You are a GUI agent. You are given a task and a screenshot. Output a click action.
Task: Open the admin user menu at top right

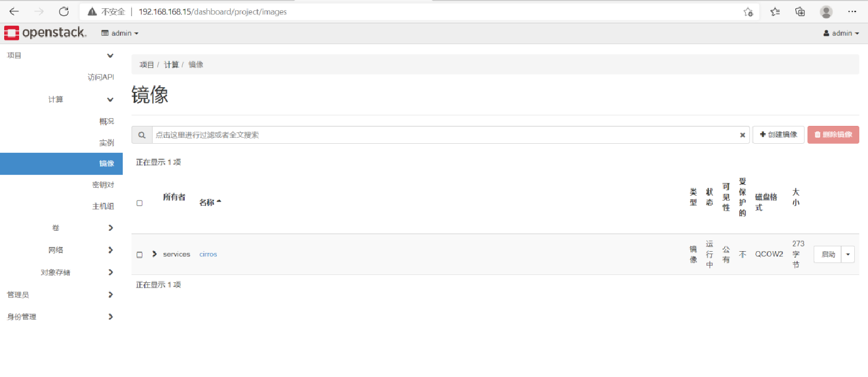click(841, 33)
